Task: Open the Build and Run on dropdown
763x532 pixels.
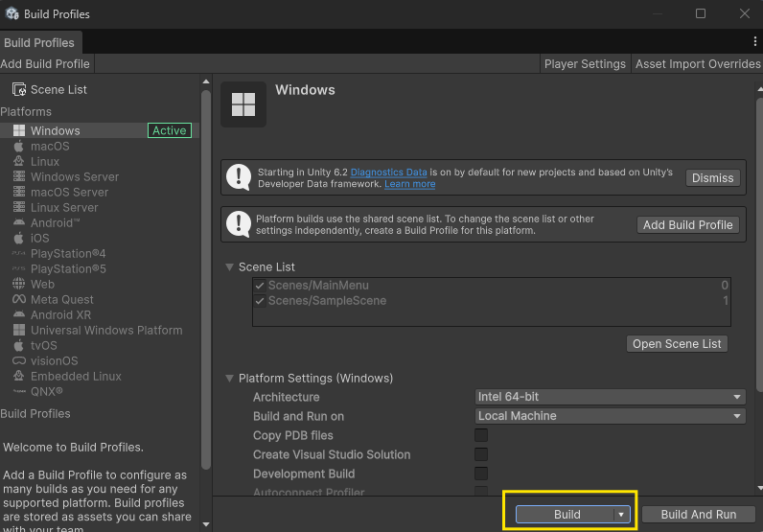Action: pyautogui.click(x=611, y=416)
